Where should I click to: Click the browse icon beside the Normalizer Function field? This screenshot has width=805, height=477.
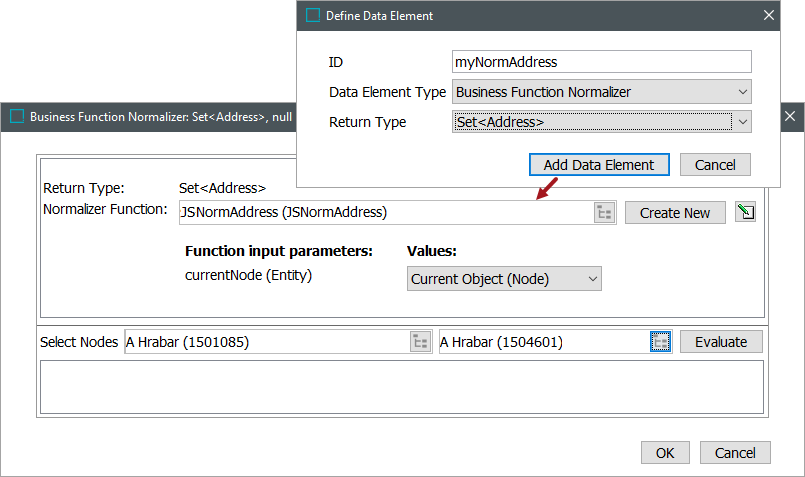(x=604, y=213)
